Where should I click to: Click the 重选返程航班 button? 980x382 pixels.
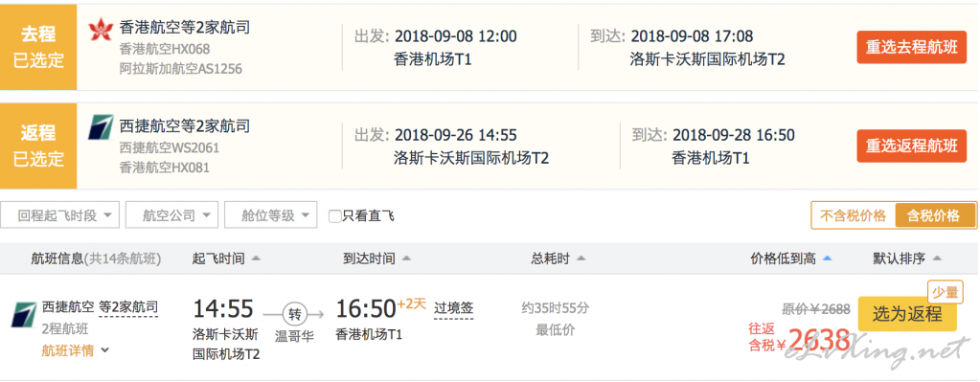point(911,146)
